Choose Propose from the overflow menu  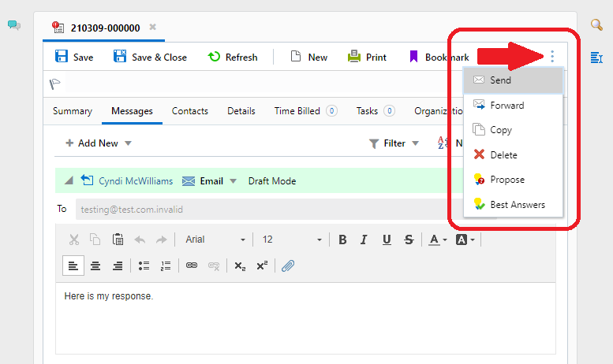513,180
